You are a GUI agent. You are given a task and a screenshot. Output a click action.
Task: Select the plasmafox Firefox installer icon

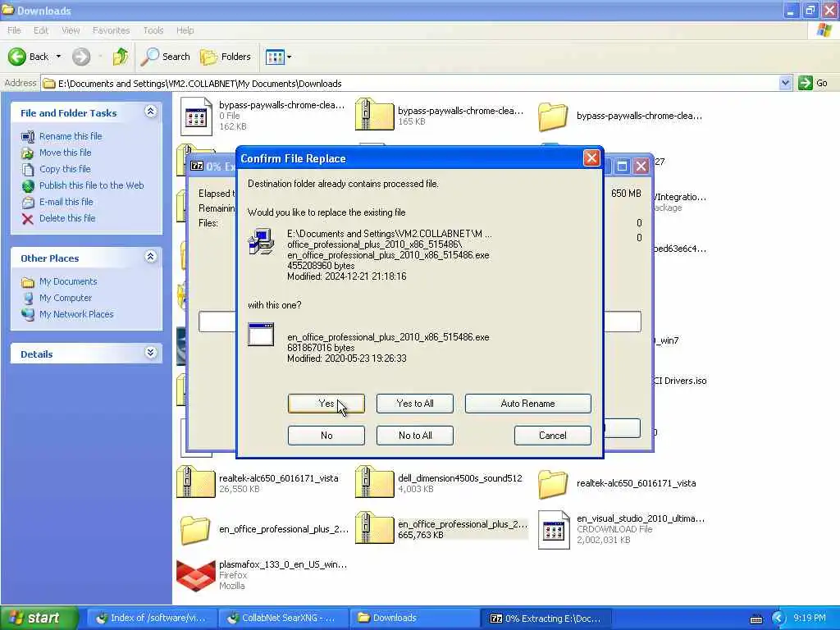pos(195,576)
